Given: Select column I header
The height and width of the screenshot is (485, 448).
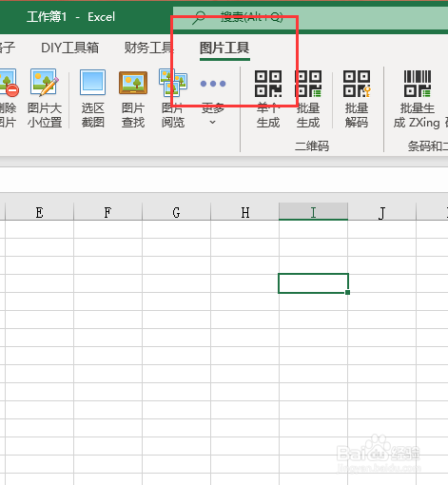Looking at the screenshot, I should pyautogui.click(x=313, y=212).
